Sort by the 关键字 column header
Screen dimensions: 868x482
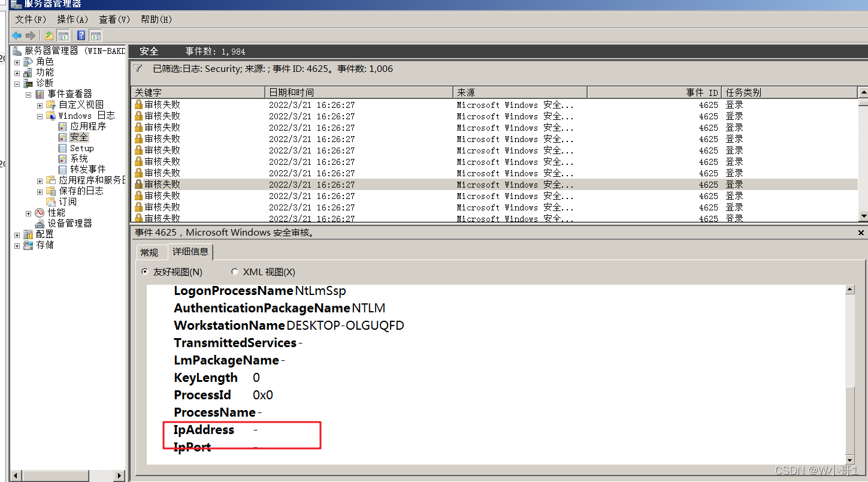pos(198,92)
